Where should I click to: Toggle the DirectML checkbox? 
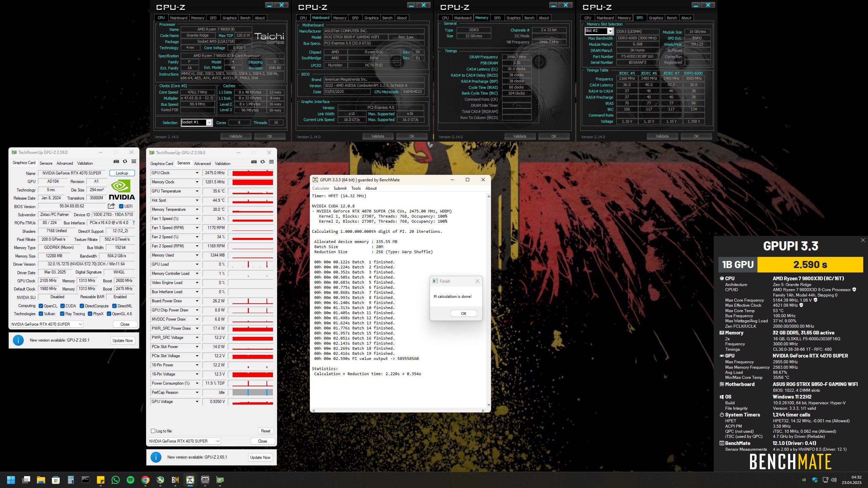pos(114,306)
